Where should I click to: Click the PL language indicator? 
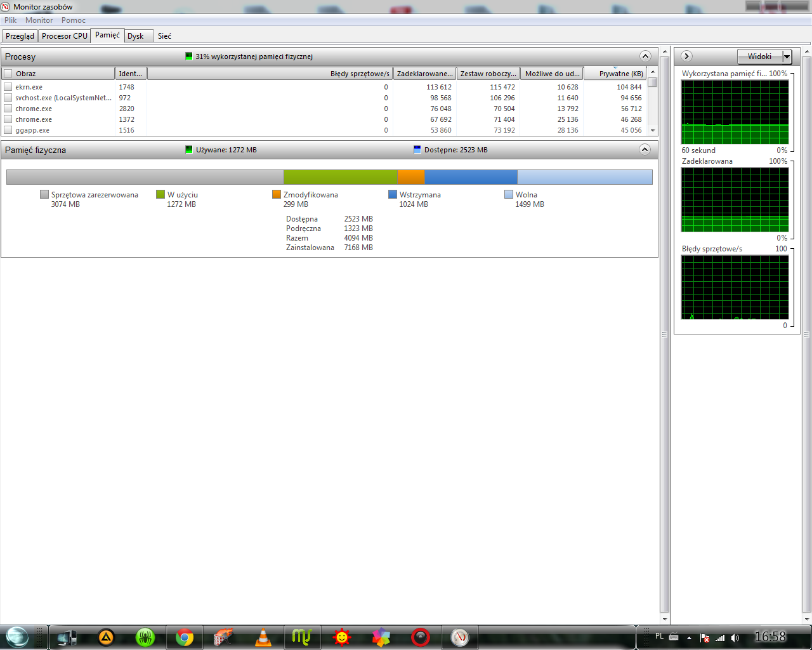tap(659, 636)
